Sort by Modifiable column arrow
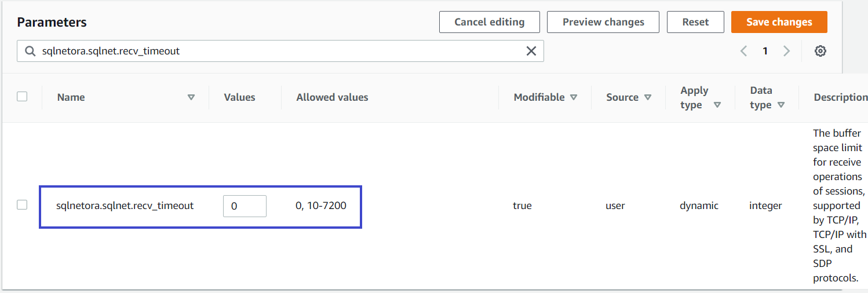 [x=574, y=97]
